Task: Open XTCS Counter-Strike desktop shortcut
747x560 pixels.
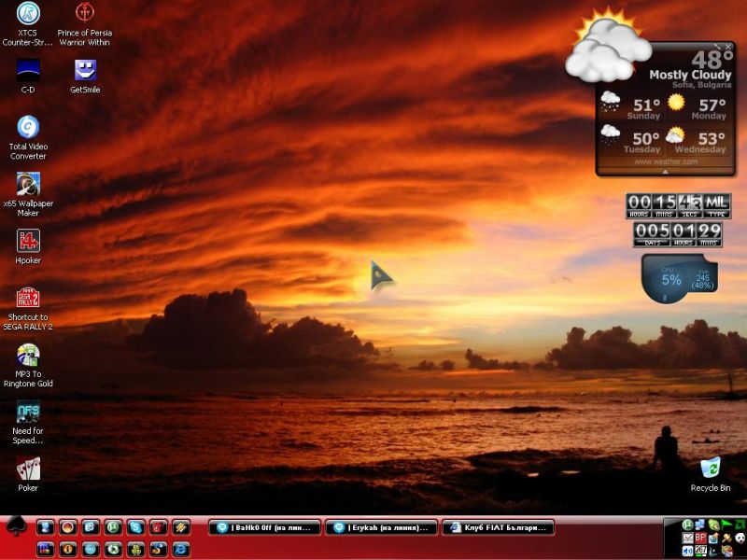Action: (28, 14)
